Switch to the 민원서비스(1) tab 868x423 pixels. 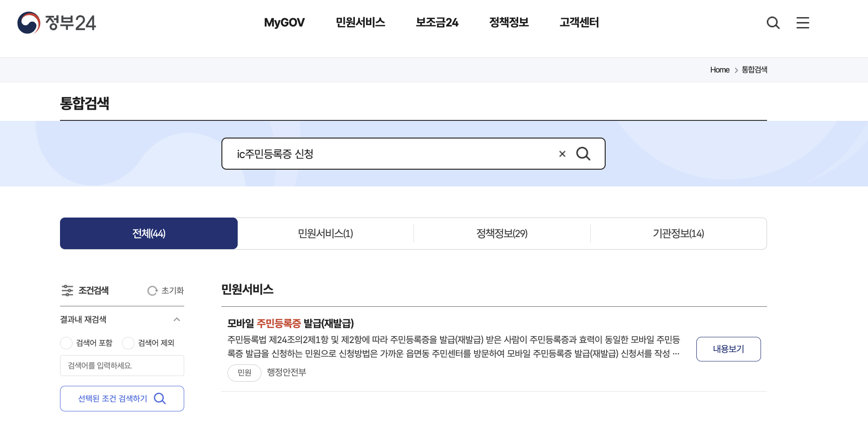[326, 233]
